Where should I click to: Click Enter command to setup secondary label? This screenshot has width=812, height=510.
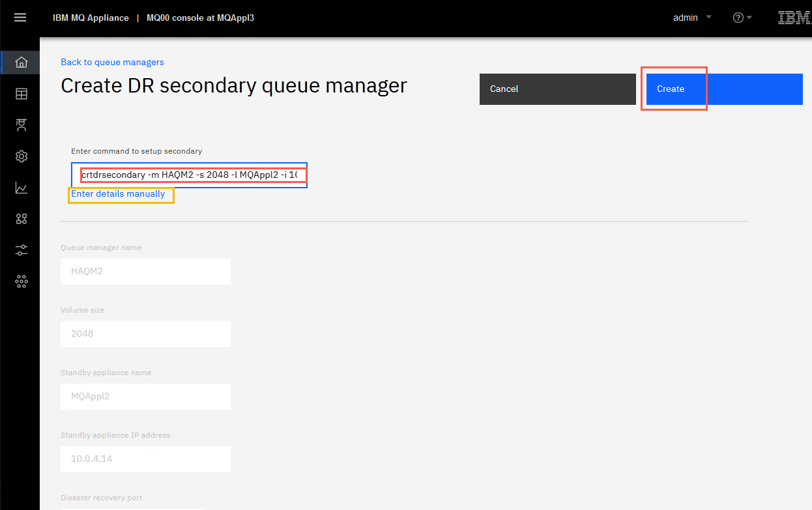[x=137, y=151]
